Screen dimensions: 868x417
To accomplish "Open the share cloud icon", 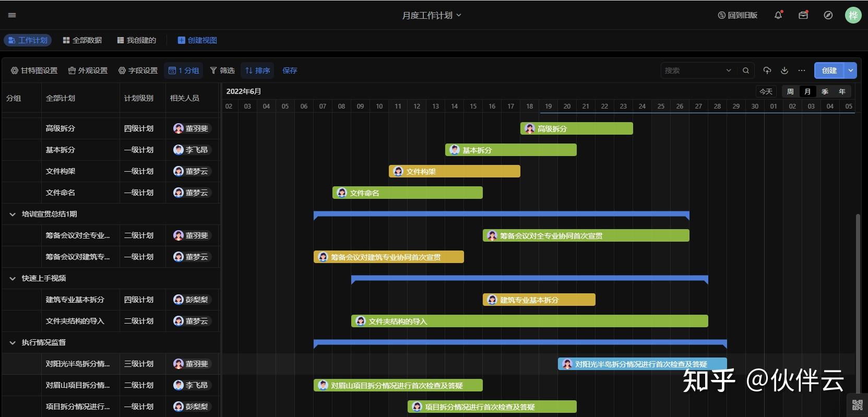I will point(767,70).
